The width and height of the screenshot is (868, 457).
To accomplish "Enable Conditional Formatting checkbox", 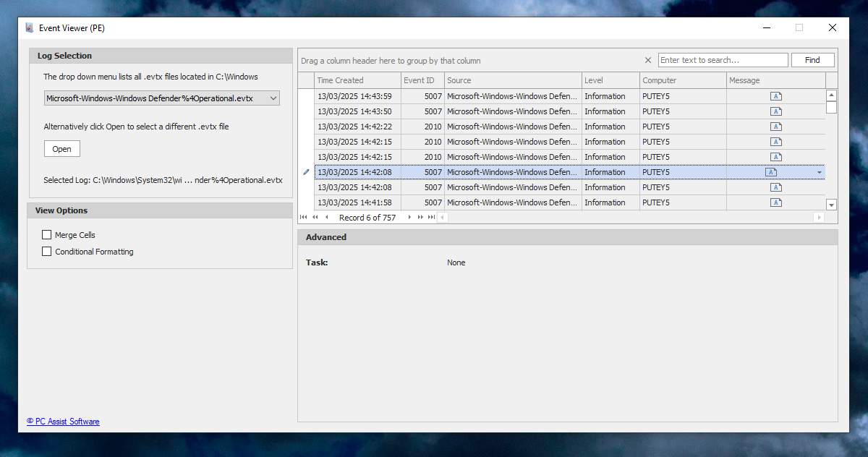I will point(47,252).
